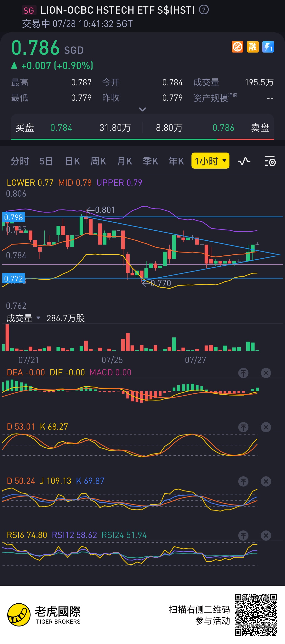The height and width of the screenshot is (644, 285).
Task: Tap the Tiger Brokers logo
Action: [x=44, y=615]
